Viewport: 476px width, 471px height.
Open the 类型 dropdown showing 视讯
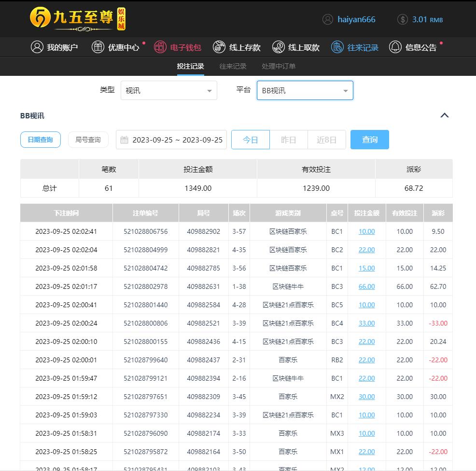(x=168, y=90)
